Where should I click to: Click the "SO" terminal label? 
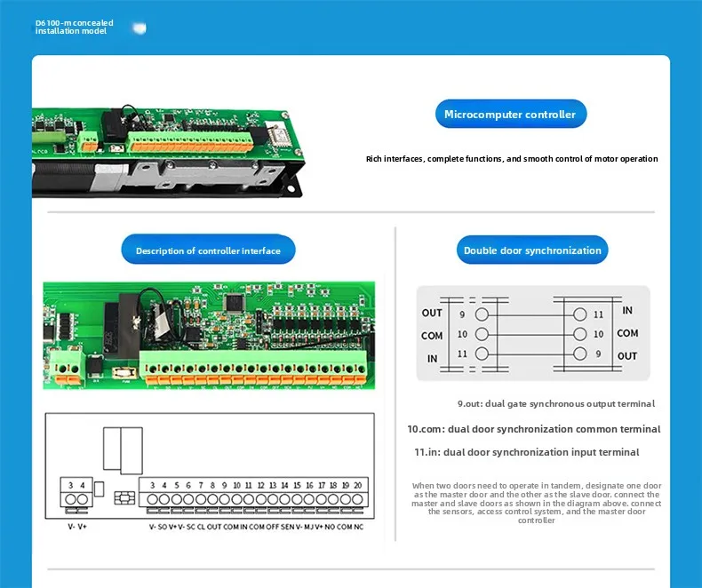coord(163,527)
